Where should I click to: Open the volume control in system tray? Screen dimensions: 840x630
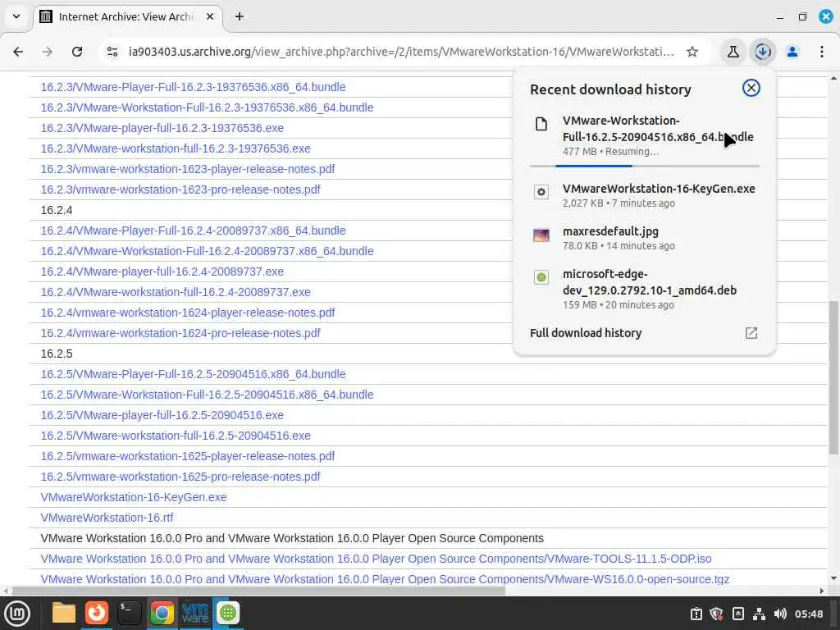[x=780, y=614]
